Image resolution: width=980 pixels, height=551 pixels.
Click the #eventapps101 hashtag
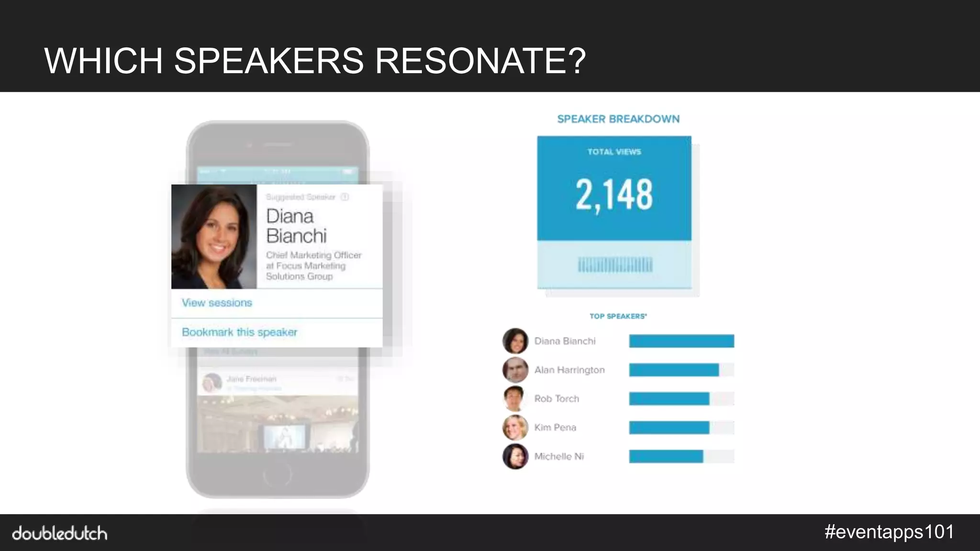(x=890, y=532)
